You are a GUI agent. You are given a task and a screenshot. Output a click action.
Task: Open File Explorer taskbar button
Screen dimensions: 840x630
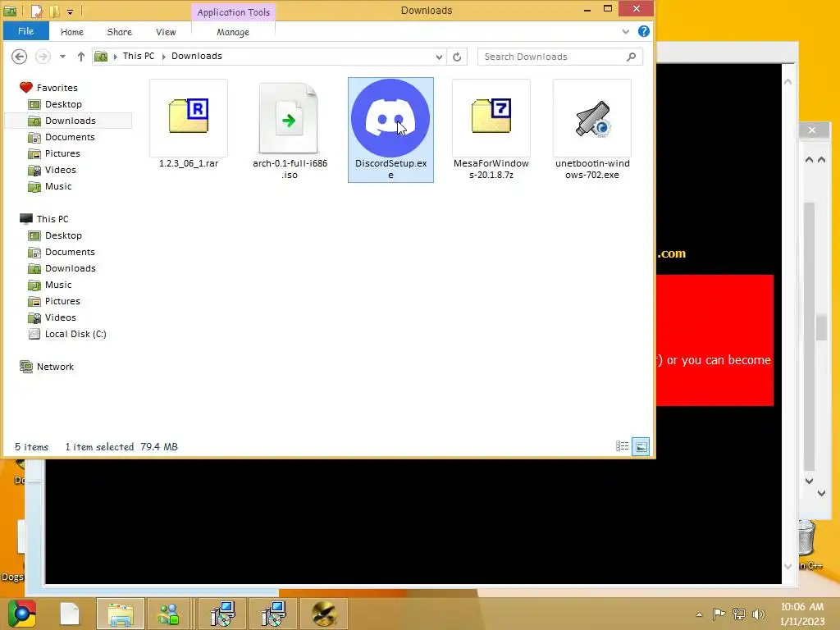click(x=121, y=614)
